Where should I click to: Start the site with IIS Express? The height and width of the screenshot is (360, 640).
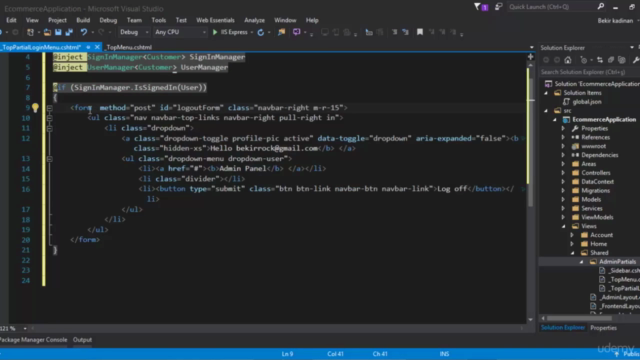(230, 32)
